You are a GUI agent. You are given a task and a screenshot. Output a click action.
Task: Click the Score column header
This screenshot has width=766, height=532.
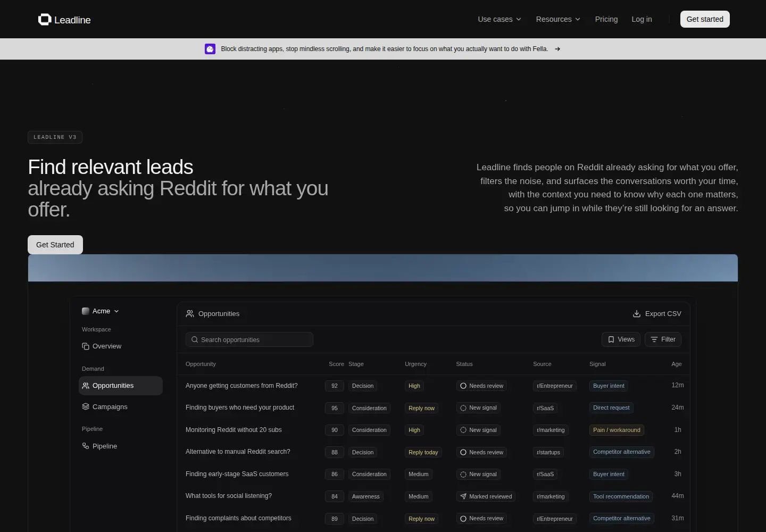336,364
